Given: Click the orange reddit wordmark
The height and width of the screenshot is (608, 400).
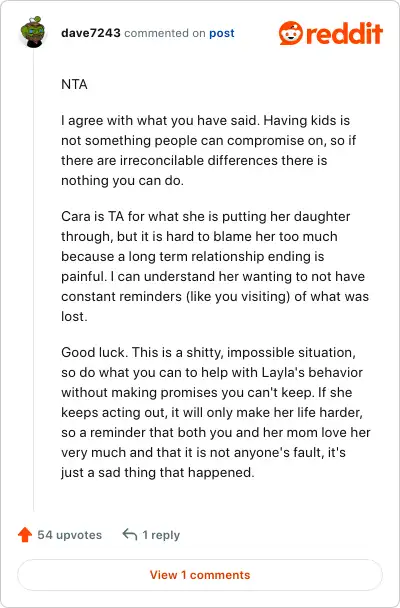Looking at the screenshot, I should click(x=344, y=33).
